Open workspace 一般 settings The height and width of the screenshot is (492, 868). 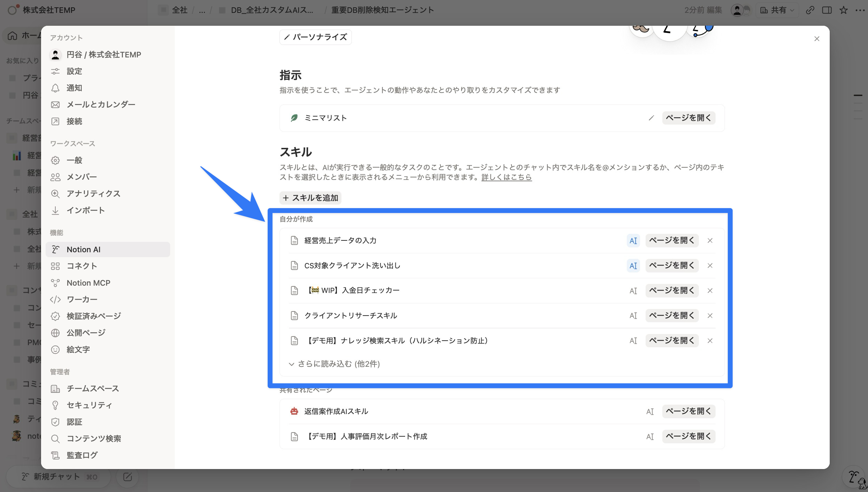point(108,160)
